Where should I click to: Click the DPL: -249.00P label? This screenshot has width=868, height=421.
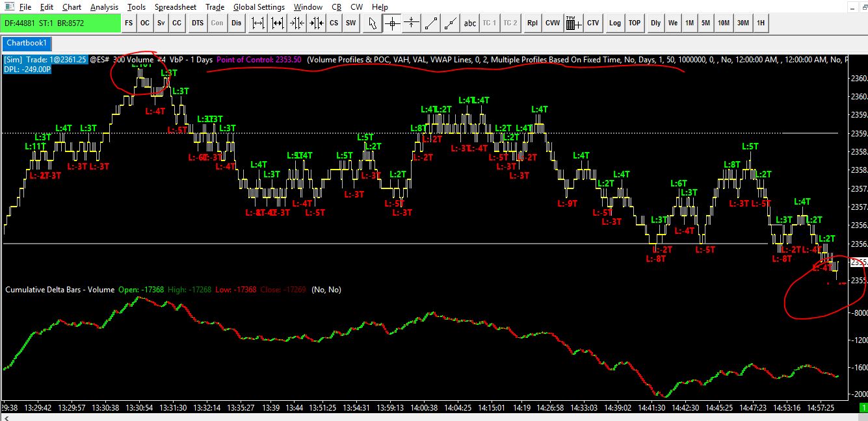tap(27, 69)
